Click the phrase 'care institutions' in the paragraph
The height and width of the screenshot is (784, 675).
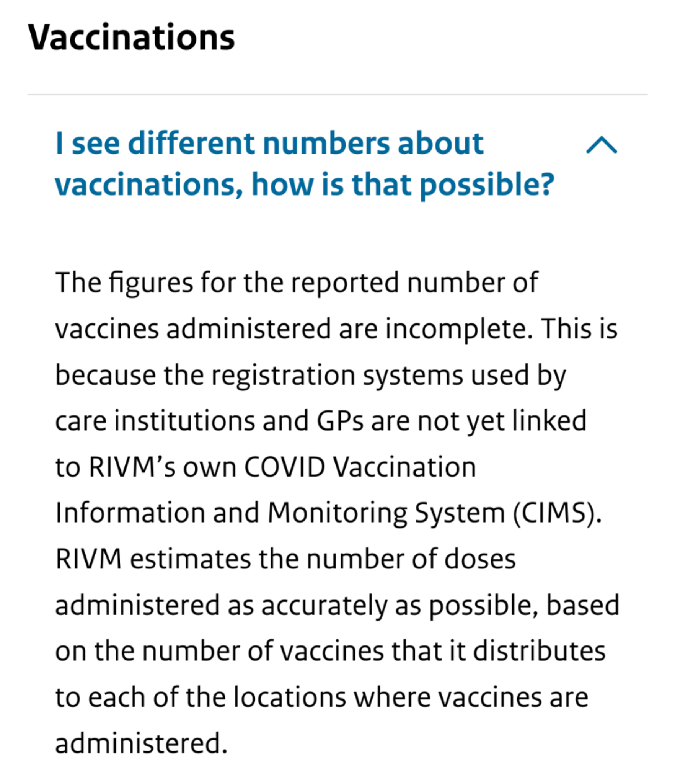pyautogui.click(x=155, y=421)
